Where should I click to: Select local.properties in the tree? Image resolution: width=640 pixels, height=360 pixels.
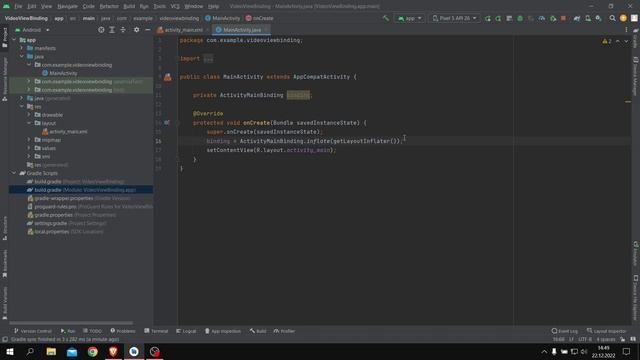pyautogui.click(x=65, y=231)
